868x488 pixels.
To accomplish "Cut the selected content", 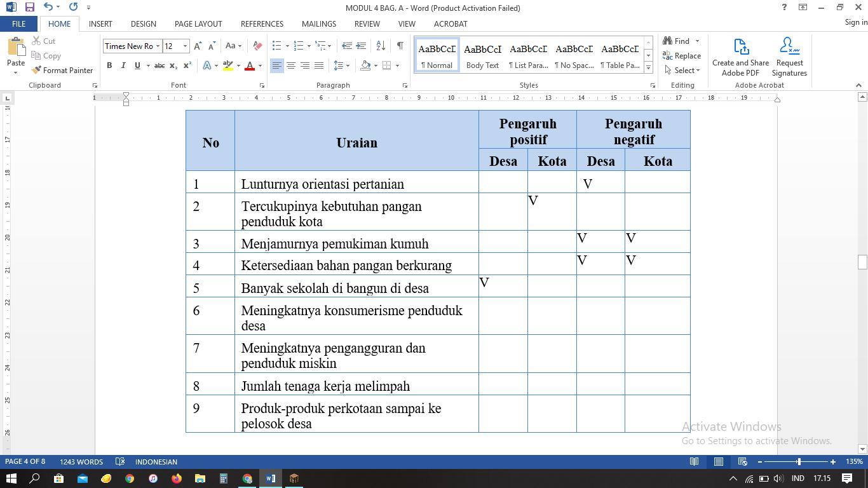I will coord(43,41).
